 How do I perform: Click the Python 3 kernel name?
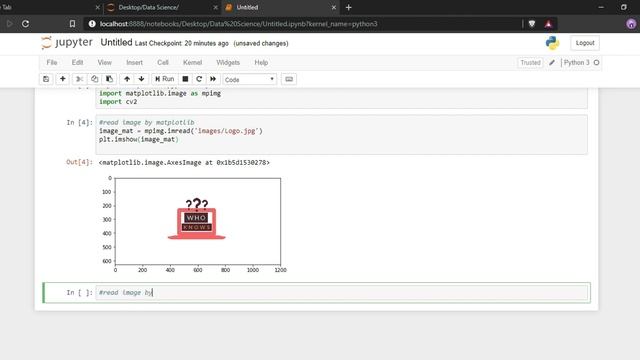576,62
